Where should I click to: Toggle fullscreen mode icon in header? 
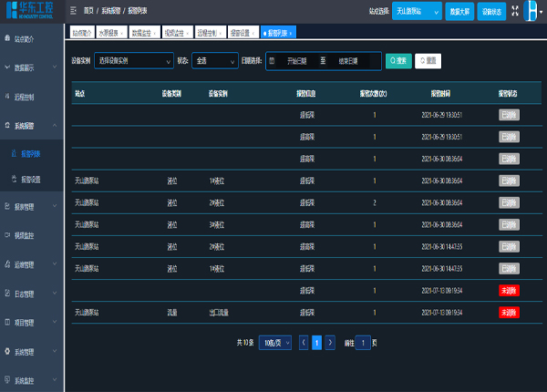[x=515, y=11]
